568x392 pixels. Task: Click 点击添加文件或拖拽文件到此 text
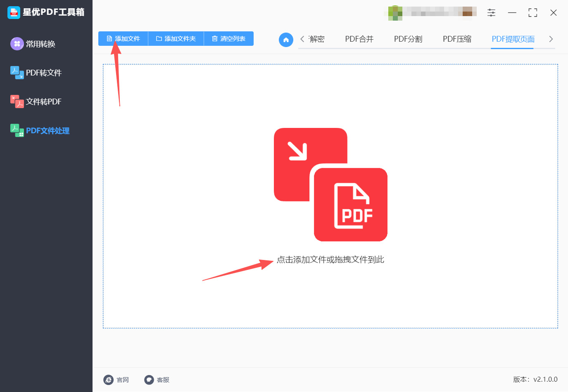pyautogui.click(x=330, y=260)
